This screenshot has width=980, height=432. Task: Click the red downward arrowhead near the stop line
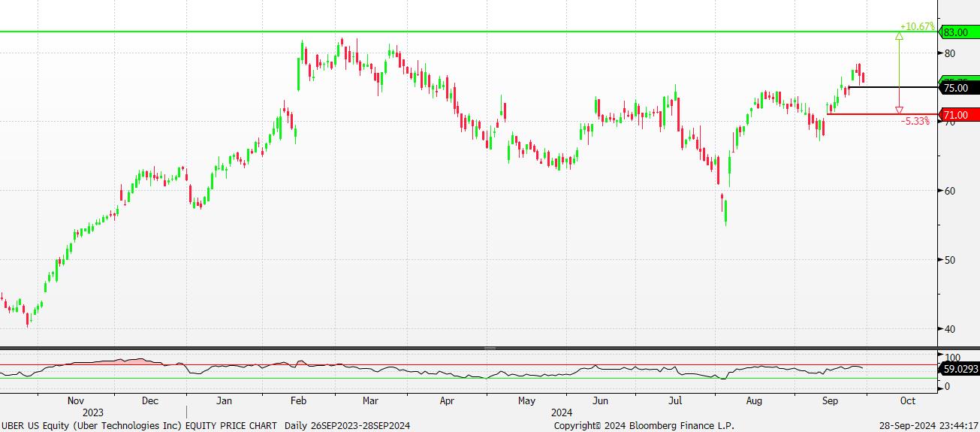(899, 110)
